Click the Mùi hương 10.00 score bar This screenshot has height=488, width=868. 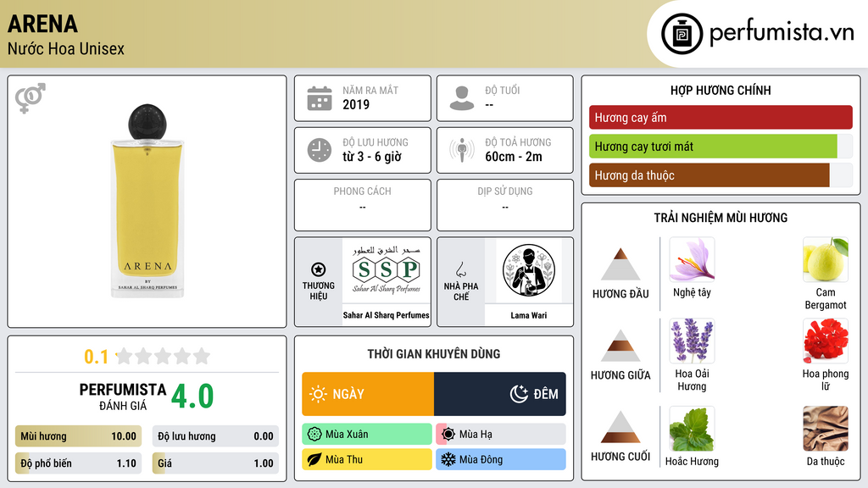(x=78, y=436)
